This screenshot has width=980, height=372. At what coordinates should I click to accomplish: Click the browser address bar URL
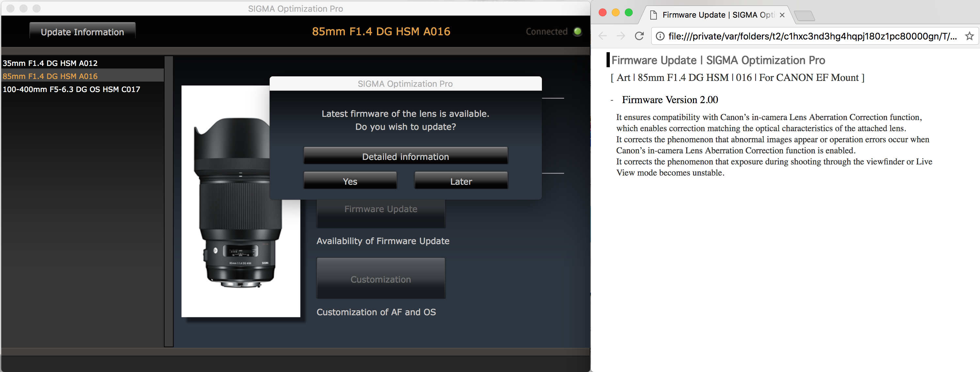tap(812, 36)
